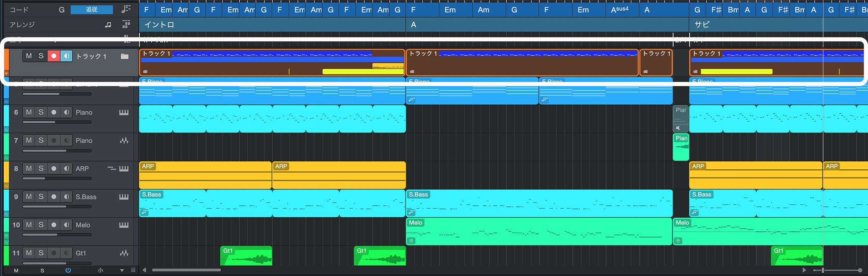
Task: Disable record arm on トラック 1
Action: coord(54,56)
